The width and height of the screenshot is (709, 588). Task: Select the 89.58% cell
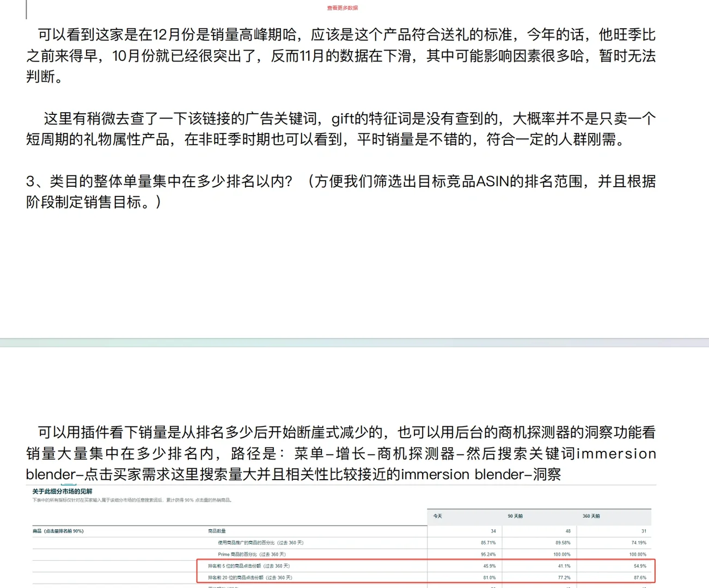(563, 542)
